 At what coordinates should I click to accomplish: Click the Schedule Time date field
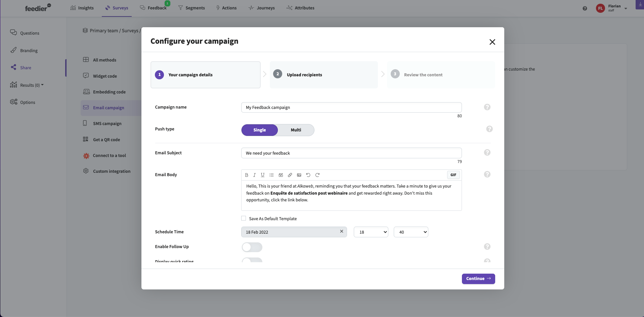[294, 232]
